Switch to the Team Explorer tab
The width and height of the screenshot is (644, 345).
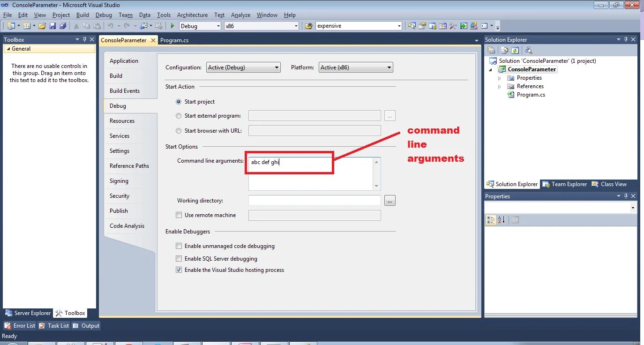(565, 184)
